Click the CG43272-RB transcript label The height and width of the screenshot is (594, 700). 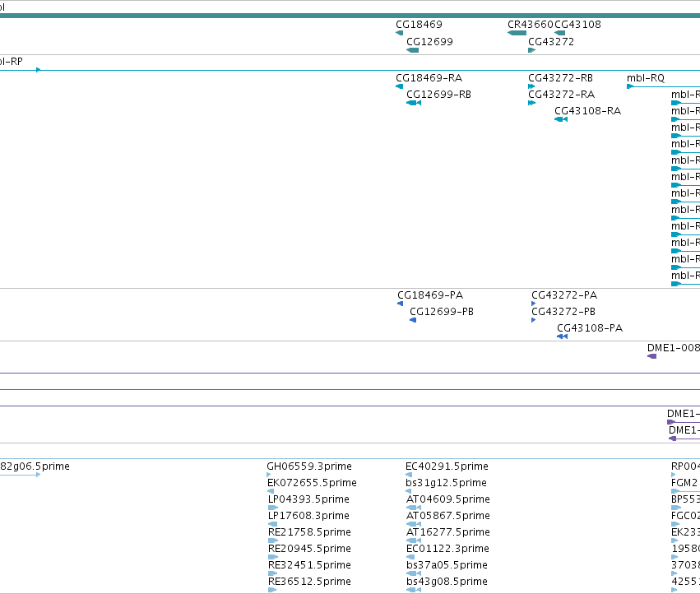pos(560,78)
